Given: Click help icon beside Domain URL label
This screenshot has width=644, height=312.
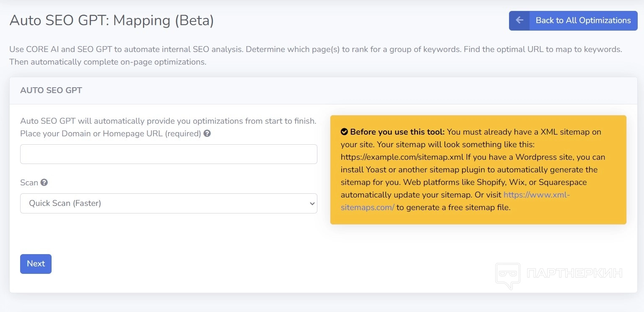Looking at the screenshot, I should (x=207, y=134).
